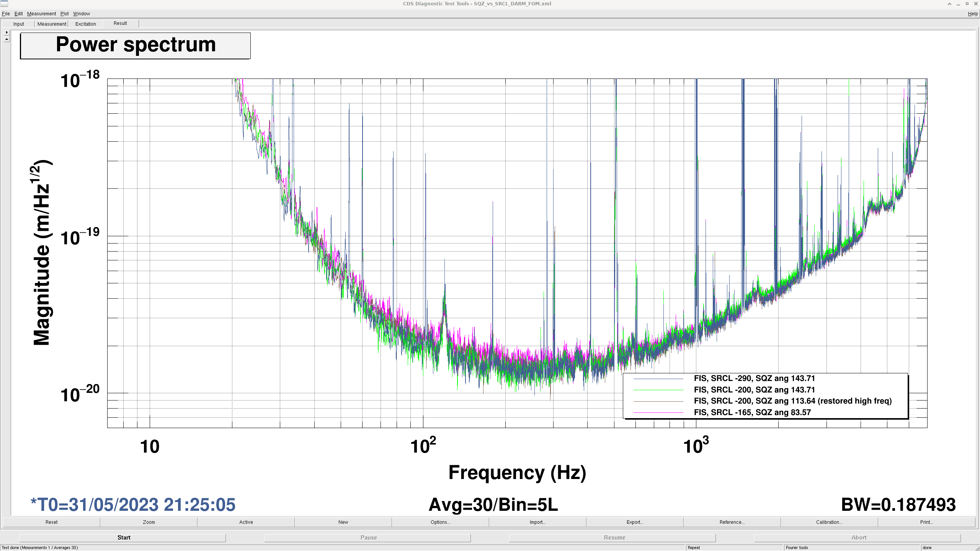The image size is (980, 551).
Task: Switch to the Input tab
Action: tap(18, 24)
